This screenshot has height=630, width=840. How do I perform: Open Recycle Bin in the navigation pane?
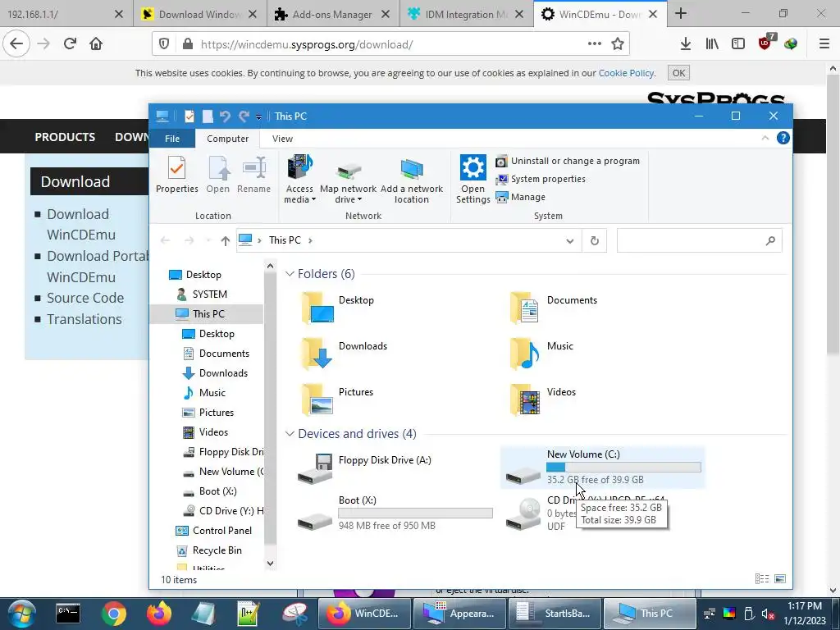click(x=217, y=550)
